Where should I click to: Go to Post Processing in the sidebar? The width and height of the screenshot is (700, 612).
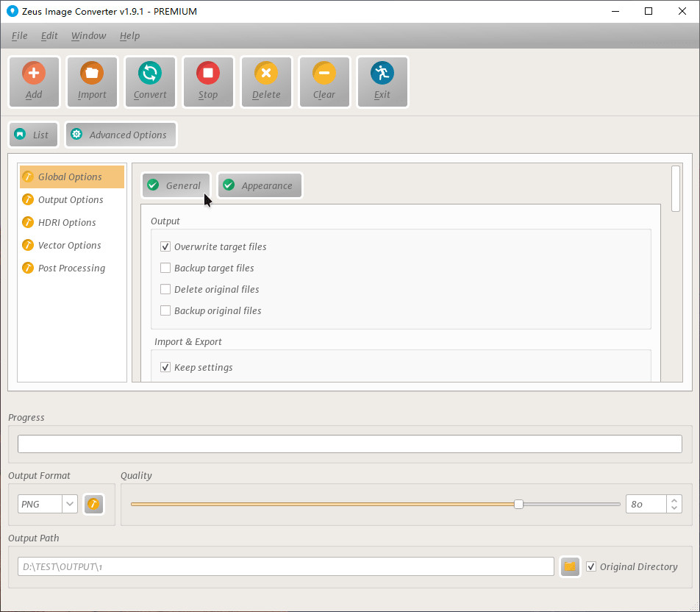click(72, 268)
